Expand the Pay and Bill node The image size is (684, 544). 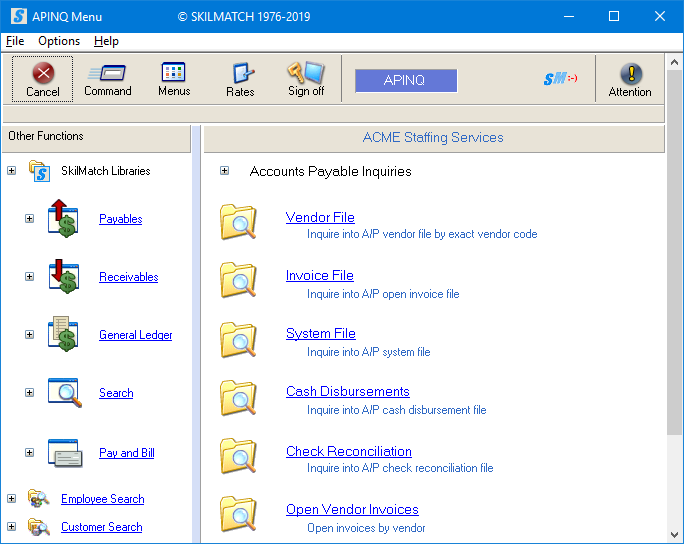pyautogui.click(x=29, y=452)
